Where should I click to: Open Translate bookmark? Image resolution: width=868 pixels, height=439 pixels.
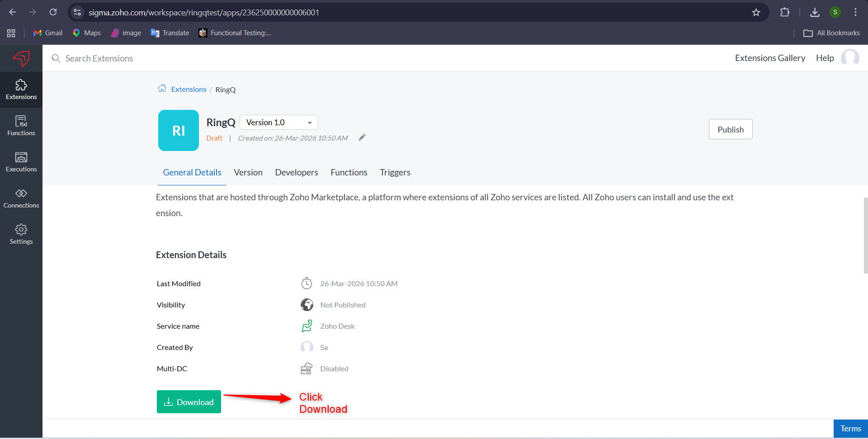(170, 33)
